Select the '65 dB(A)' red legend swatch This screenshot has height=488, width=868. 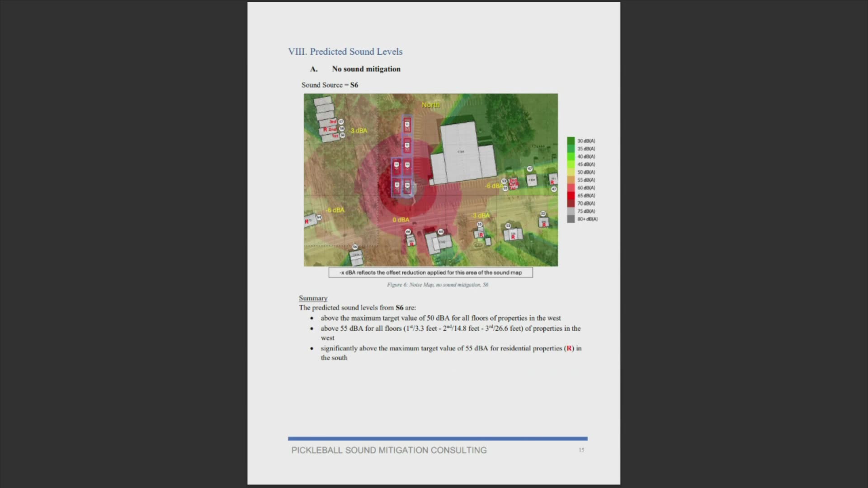click(x=571, y=196)
